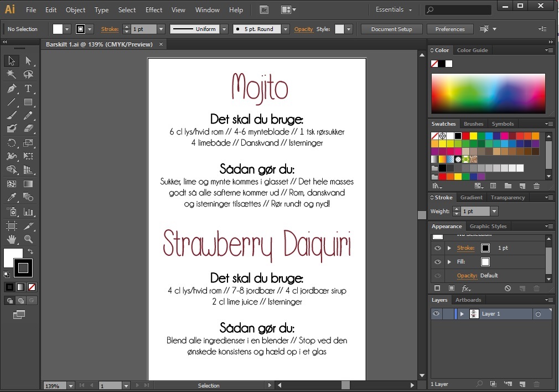This screenshot has width=559, height=392.
Task: Select the Hand tool
Action: (11, 239)
